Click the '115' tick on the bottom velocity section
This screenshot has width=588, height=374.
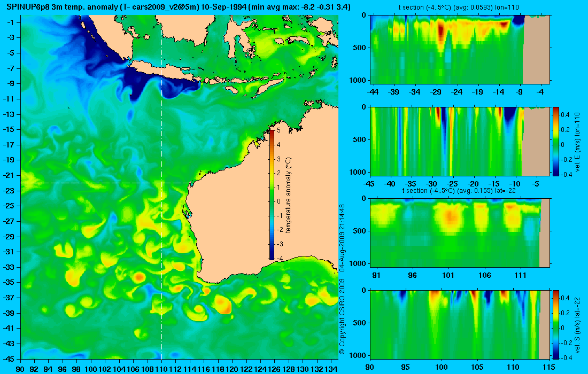click(549, 367)
